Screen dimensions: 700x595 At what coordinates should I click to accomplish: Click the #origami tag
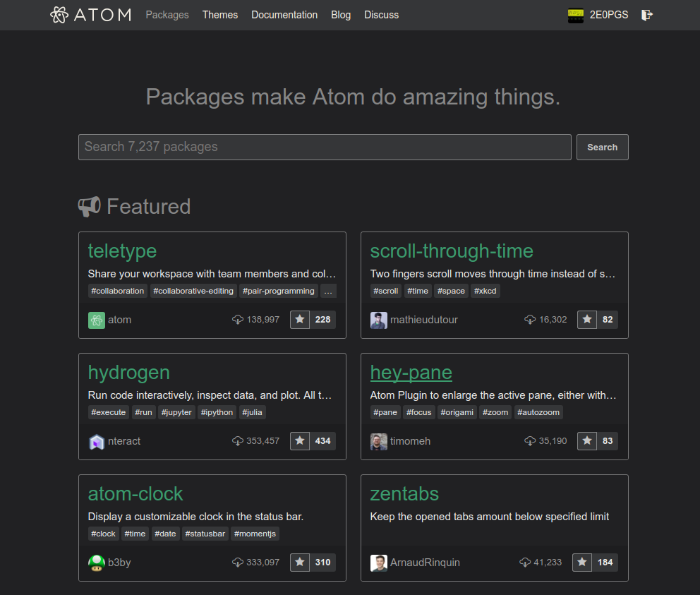(457, 412)
